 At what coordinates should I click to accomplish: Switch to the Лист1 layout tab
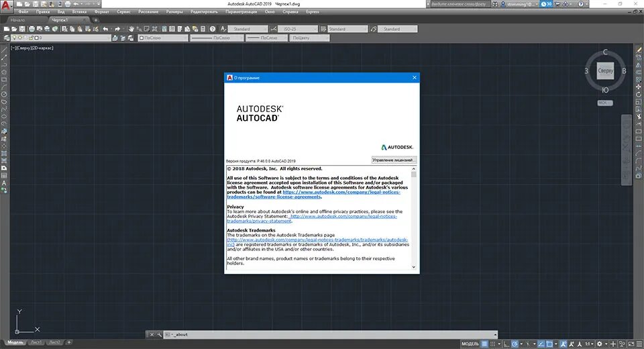point(36,342)
